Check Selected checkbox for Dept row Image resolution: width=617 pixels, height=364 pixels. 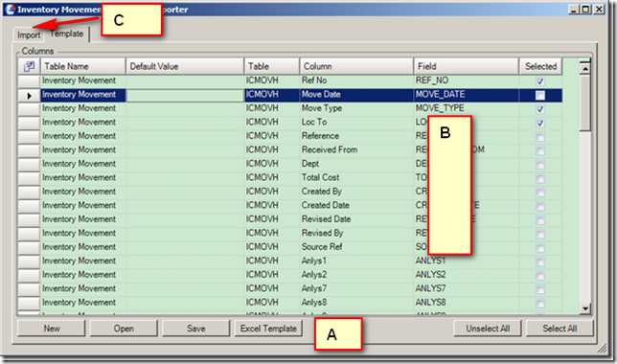pos(540,165)
